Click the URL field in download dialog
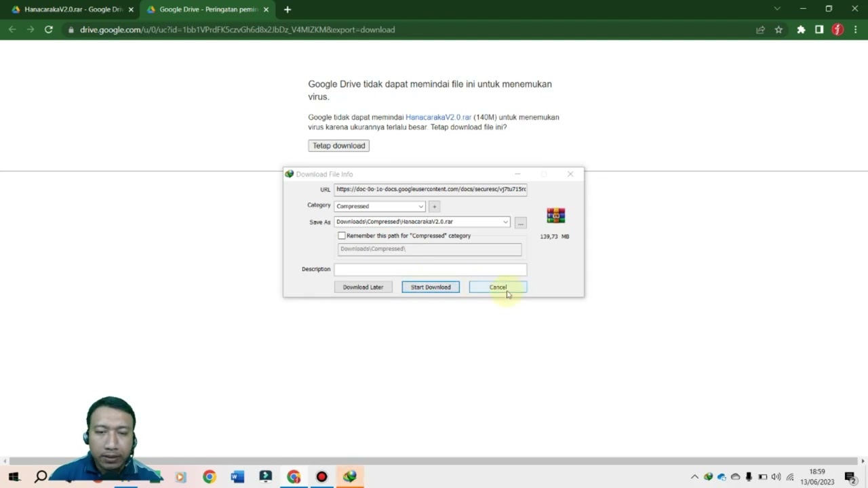The width and height of the screenshot is (868, 488). click(430, 189)
